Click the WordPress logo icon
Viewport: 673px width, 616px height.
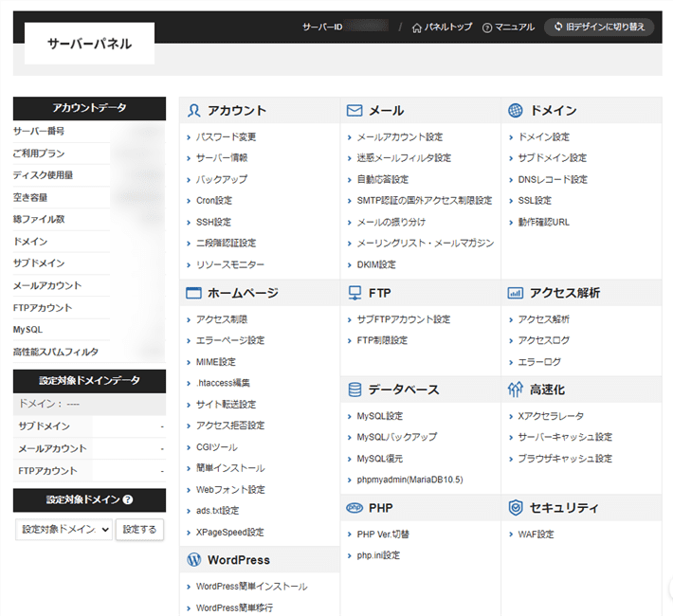point(194,559)
